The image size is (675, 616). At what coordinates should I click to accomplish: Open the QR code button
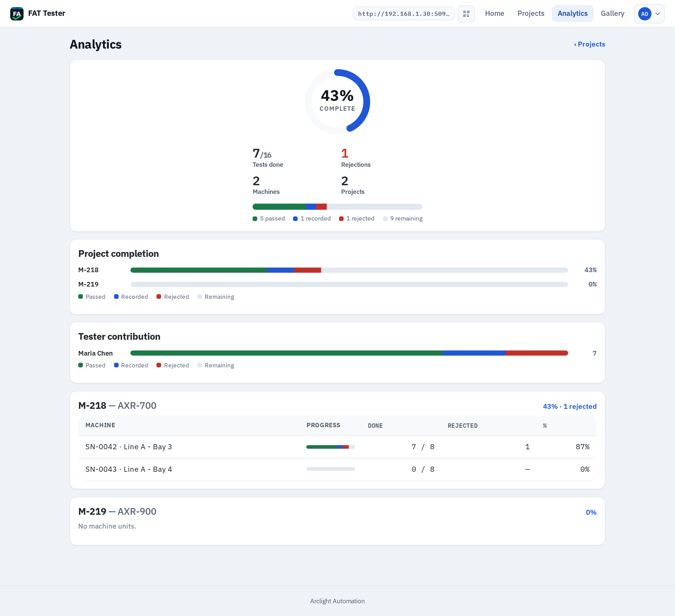[466, 14]
